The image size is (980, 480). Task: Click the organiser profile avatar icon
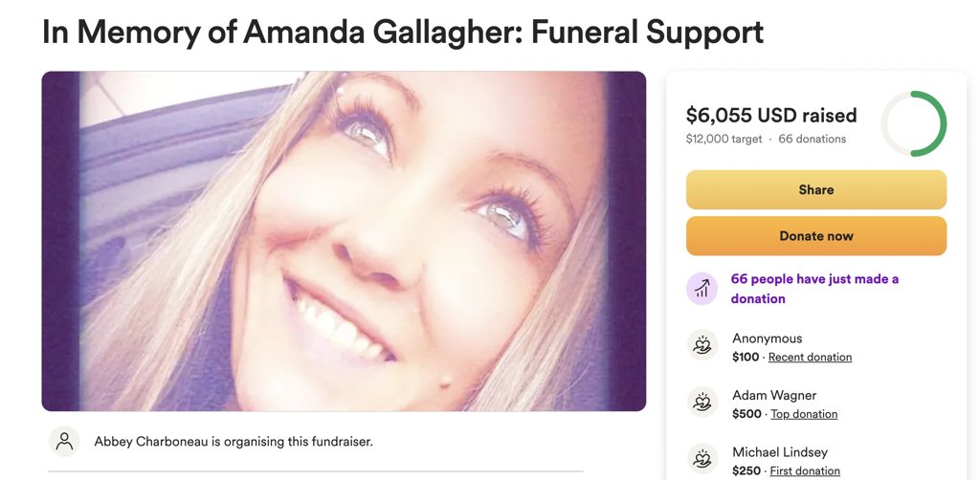point(64,442)
